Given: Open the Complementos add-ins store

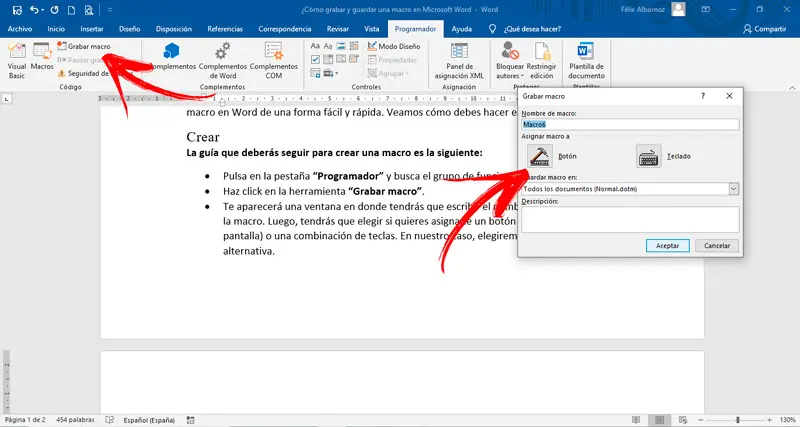Looking at the screenshot, I should 172,56.
